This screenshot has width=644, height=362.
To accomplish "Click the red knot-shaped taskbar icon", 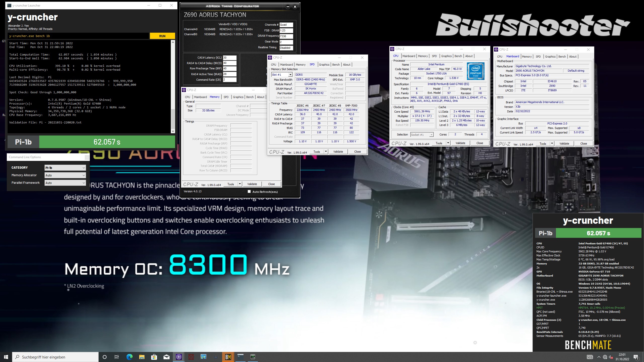I will 191,357.
